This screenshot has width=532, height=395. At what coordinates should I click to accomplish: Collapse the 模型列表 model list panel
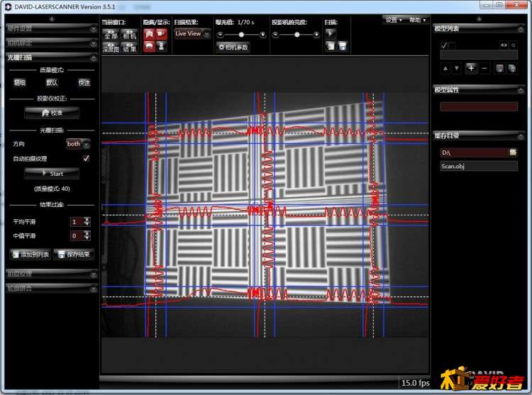coord(479,29)
